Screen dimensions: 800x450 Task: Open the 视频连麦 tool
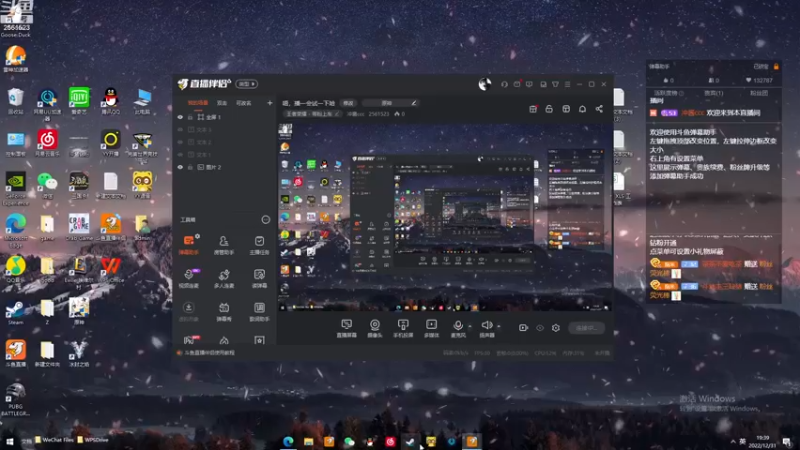188,278
